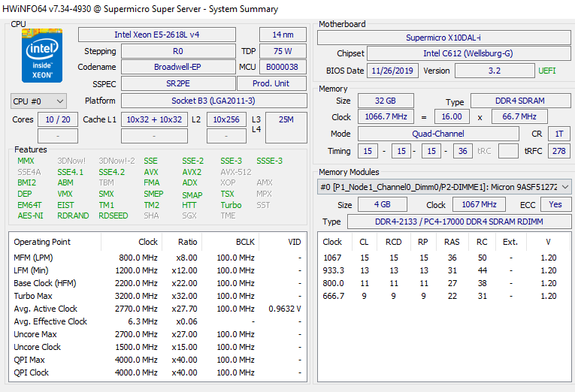Screen dimensions: 575x392
Task: Click the RDSEED feature label
Action: pyautogui.click(x=113, y=216)
